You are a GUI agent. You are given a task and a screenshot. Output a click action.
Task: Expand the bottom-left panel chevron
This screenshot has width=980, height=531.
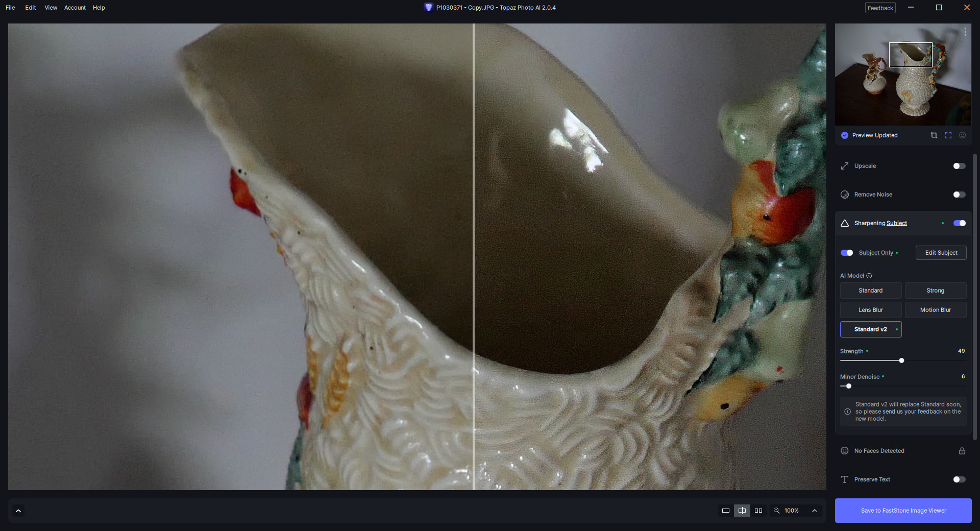click(x=18, y=511)
